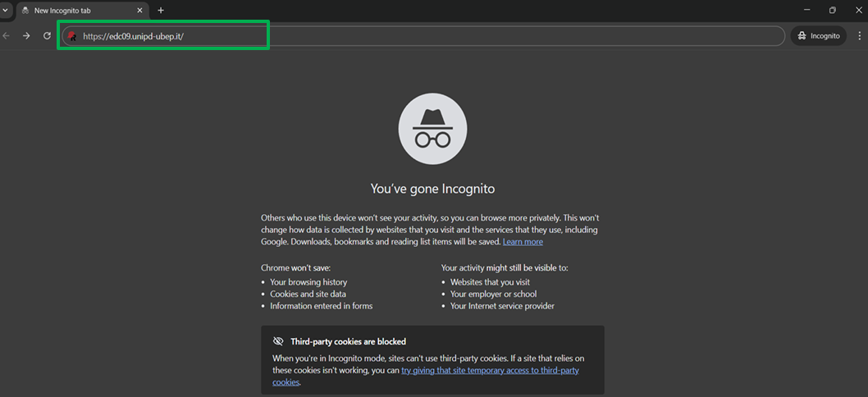The height and width of the screenshot is (397, 868).
Task: Click the large Incognito hat-and-glasses icon
Action: 432,129
